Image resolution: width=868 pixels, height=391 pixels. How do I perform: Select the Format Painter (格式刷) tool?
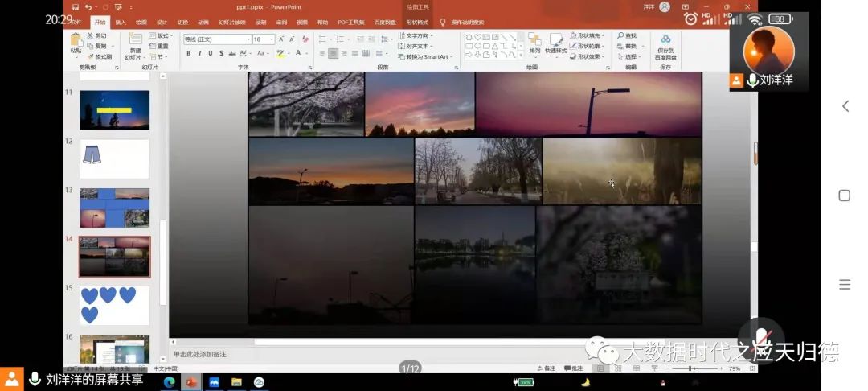coord(100,56)
